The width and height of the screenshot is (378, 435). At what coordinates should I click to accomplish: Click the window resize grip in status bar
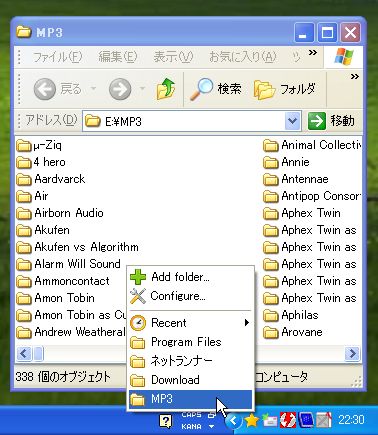(356, 381)
